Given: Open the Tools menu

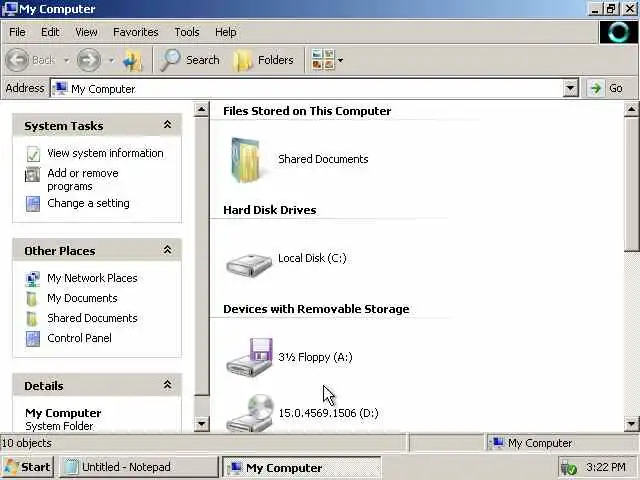Looking at the screenshot, I should point(187,32).
